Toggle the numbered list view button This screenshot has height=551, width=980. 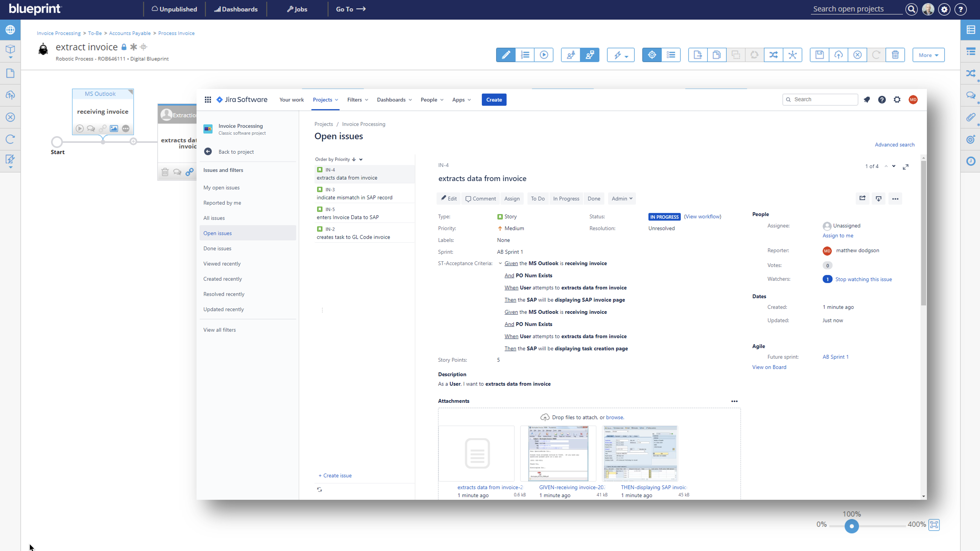point(525,55)
